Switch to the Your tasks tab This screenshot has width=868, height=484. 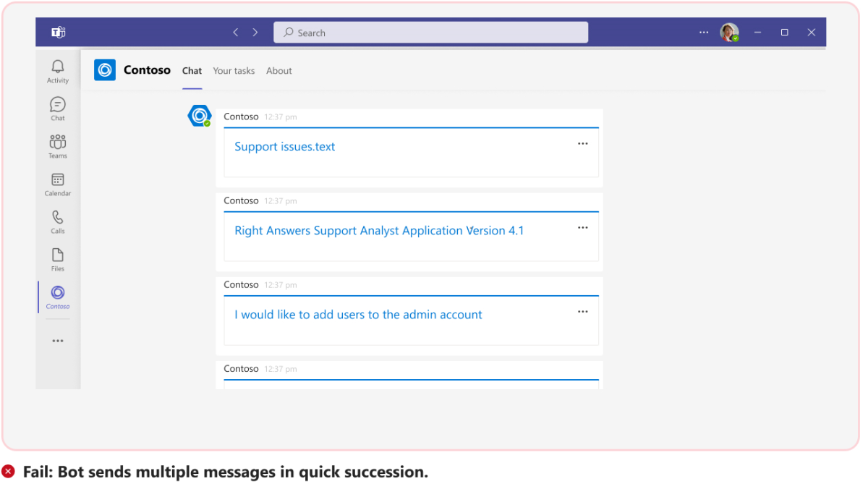[234, 71]
